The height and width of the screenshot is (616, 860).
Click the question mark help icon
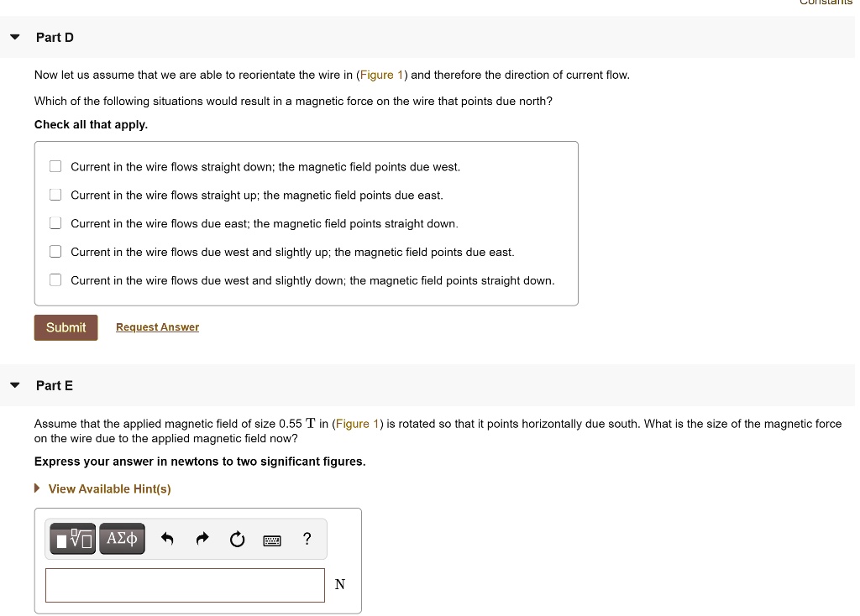click(x=307, y=539)
